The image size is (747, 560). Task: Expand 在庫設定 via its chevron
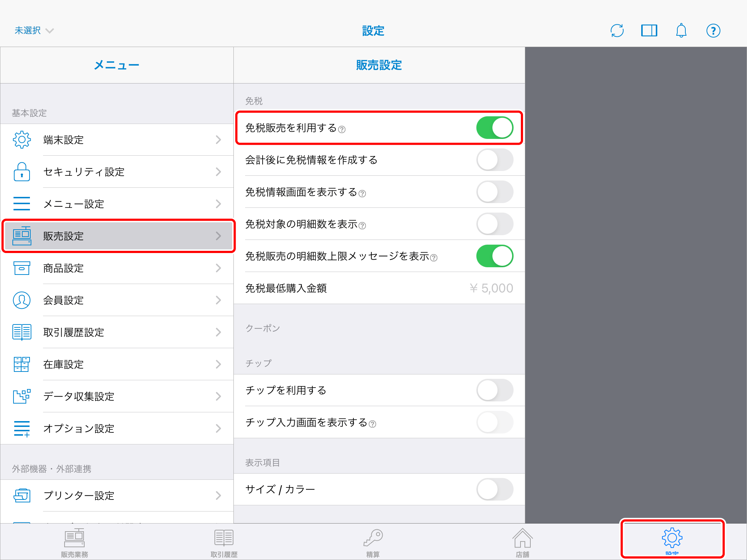point(218,364)
